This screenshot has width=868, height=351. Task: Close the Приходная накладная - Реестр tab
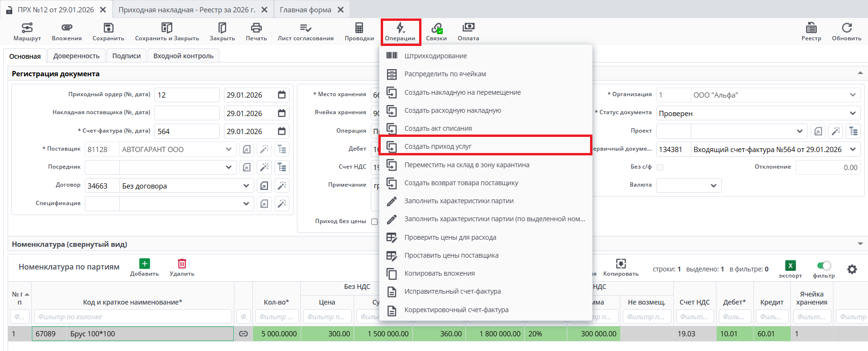(x=264, y=9)
